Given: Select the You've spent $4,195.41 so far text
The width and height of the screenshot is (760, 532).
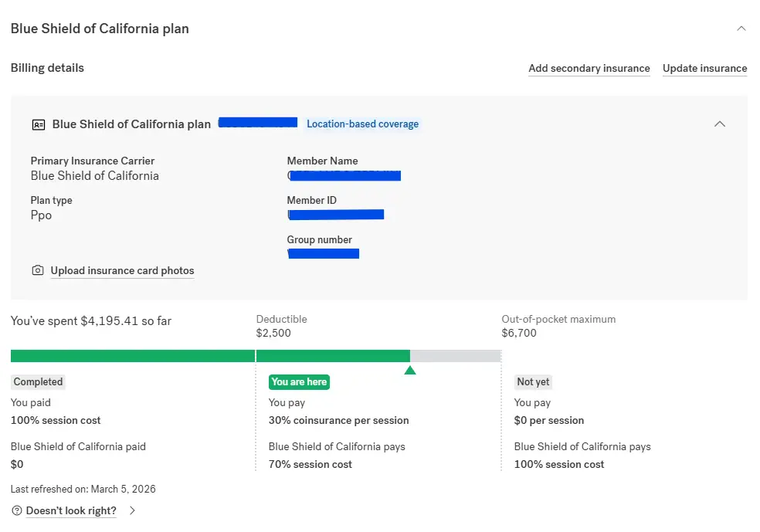Looking at the screenshot, I should [91, 320].
